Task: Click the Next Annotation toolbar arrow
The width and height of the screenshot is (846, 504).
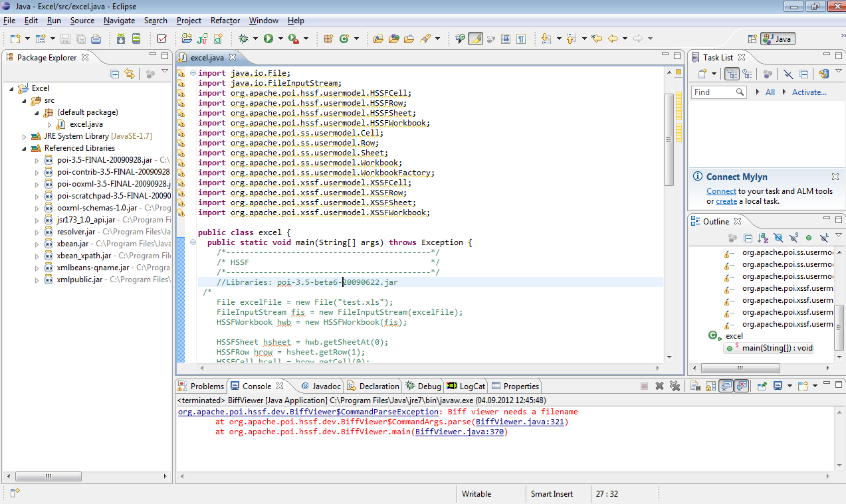Action: click(546, 39)
